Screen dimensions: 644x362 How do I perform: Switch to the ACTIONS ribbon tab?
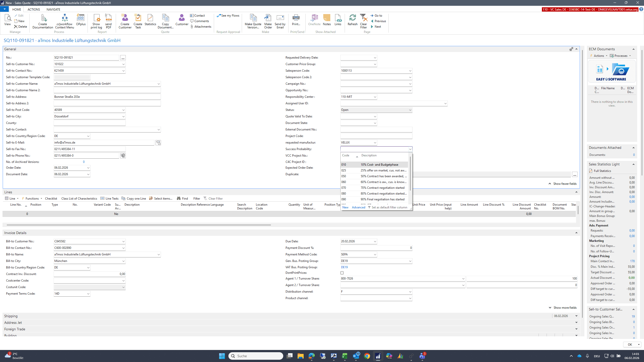pos(34,9)
